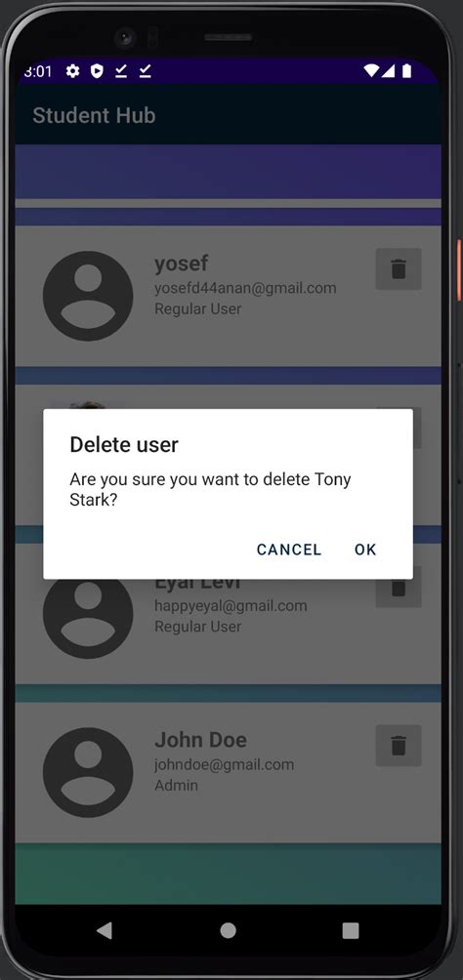Image resolution: width=463 pixels, height=980 pixels.
Task: Tap the trash icon next to yosef
Action: point(399,269)
